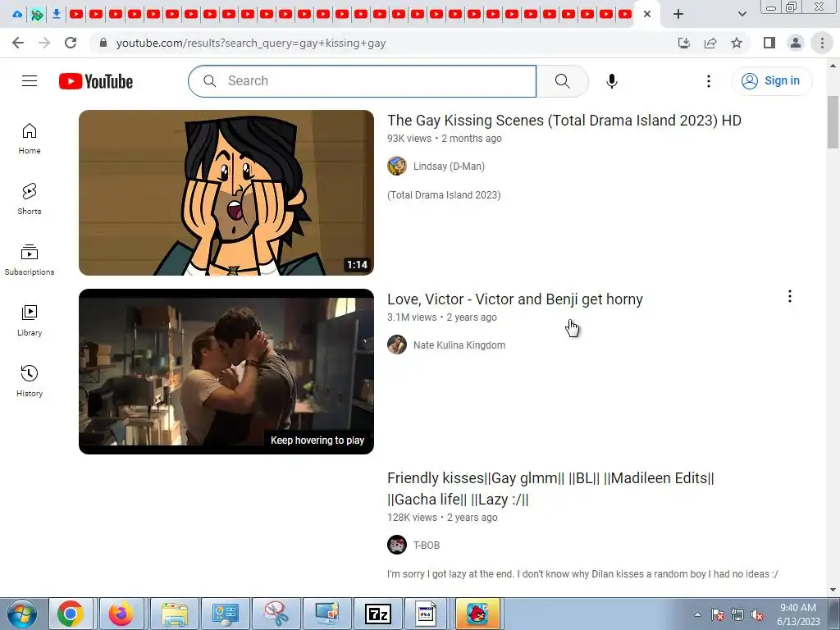Open the Windows Start button
The height and width of the screenshot is (630, 840).
tap(22, 614)
